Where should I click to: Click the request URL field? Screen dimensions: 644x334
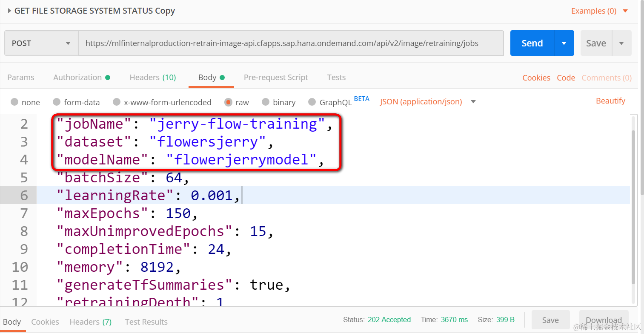[x=291, y=43]
